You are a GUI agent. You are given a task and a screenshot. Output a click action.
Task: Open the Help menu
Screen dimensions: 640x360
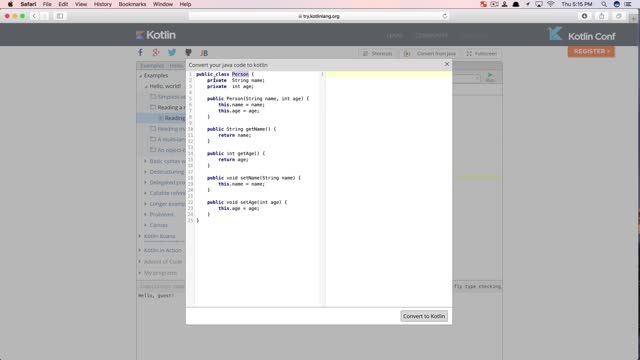click(185, 4)
